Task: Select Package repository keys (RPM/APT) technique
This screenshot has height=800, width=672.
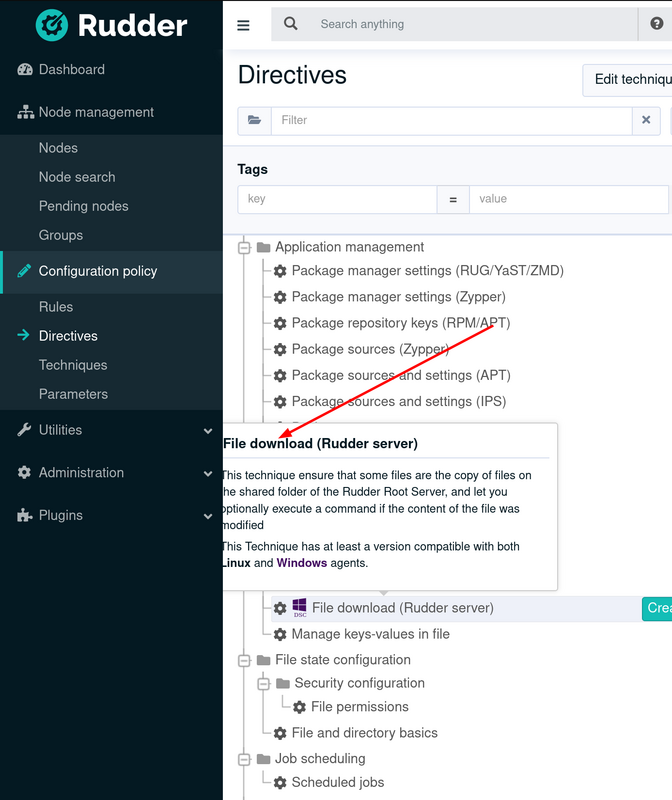Action: 401,323
